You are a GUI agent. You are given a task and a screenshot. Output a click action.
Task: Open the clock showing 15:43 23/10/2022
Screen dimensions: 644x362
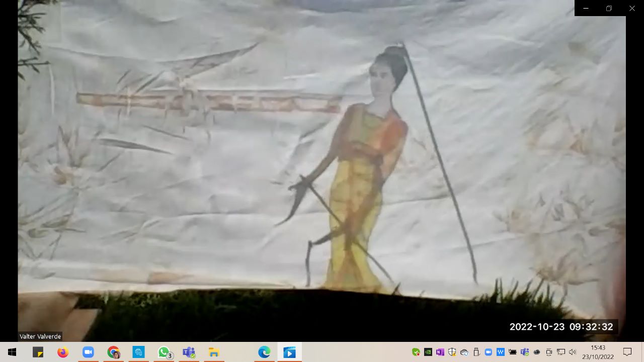point(598,352)
